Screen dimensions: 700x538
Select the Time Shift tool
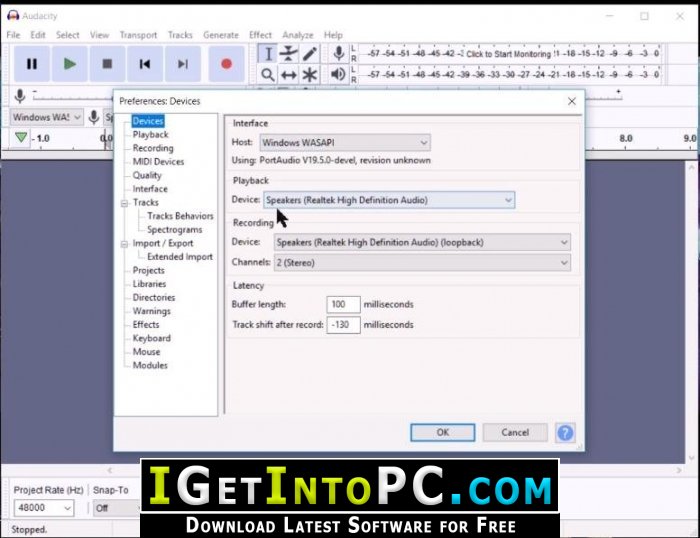tap(289, 75)
